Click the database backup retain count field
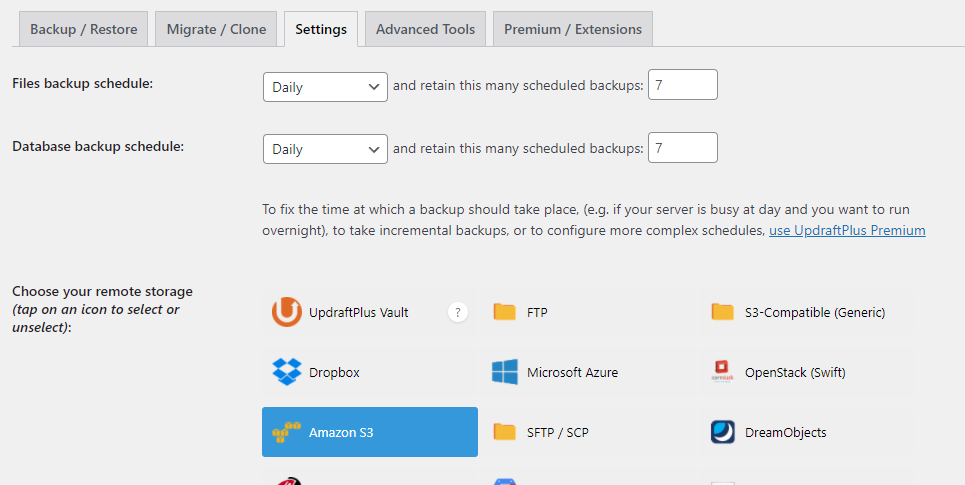 (x=683, y=148)
